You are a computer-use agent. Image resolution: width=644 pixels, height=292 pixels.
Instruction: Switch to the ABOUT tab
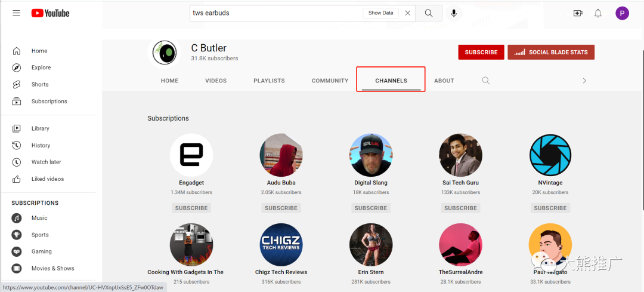tap(444, 81)
